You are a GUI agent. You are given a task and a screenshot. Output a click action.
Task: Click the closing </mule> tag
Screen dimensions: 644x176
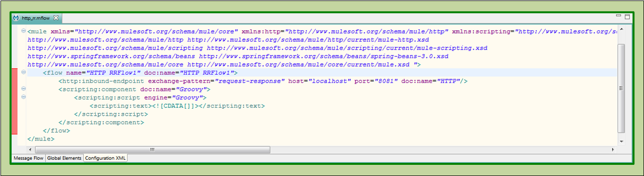coord(41,139)
